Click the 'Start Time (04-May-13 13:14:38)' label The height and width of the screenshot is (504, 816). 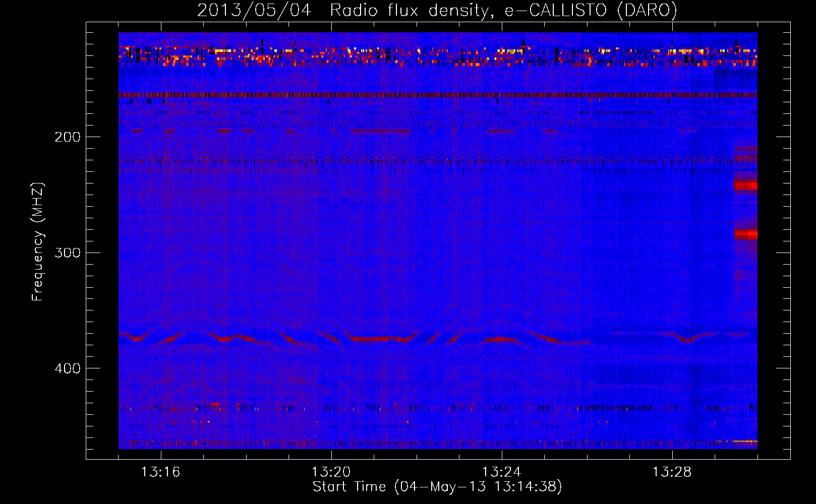[x=437, y=487]
